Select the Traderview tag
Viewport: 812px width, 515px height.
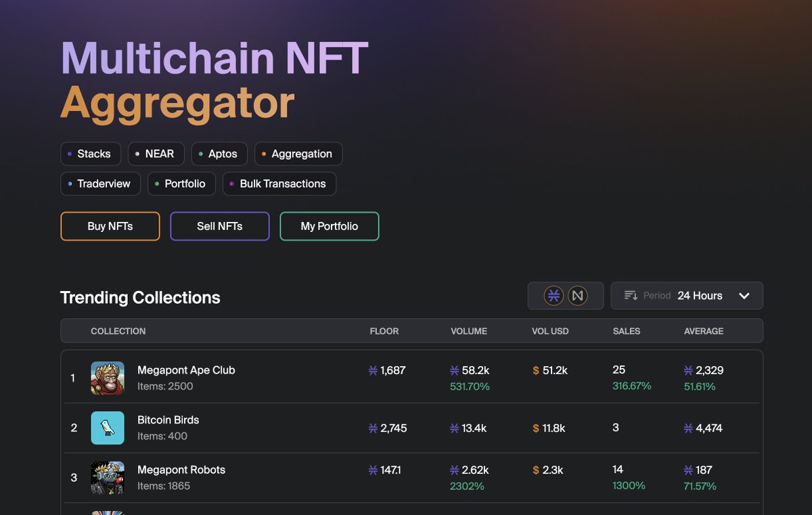(100, 183)
